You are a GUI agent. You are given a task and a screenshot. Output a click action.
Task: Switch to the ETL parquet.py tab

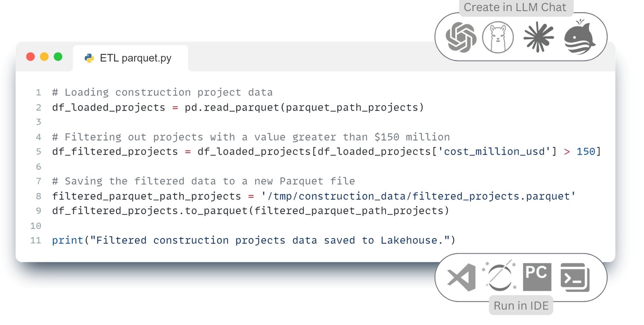tap(130, 58)
